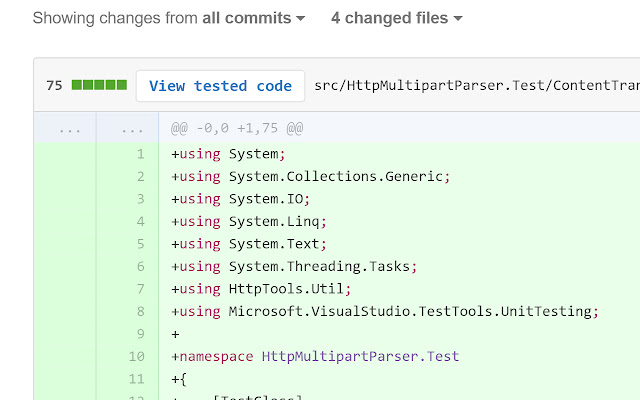Click the green diffstat blocks indicator
Viewport: 640px width, 400px height.
tap(99, 85)
